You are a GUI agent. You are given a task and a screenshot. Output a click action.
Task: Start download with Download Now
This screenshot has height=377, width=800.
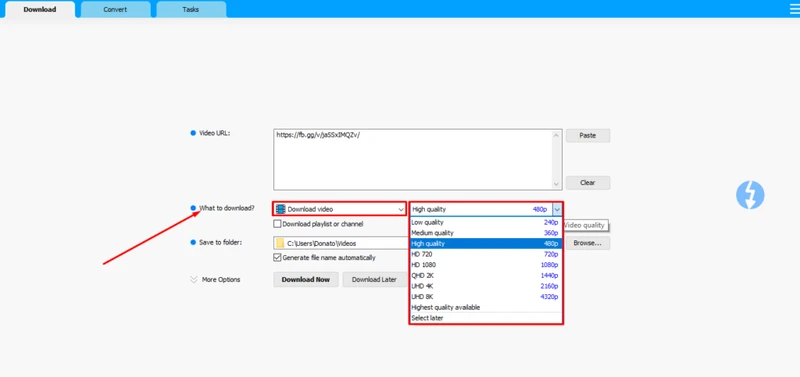(306, 280)
